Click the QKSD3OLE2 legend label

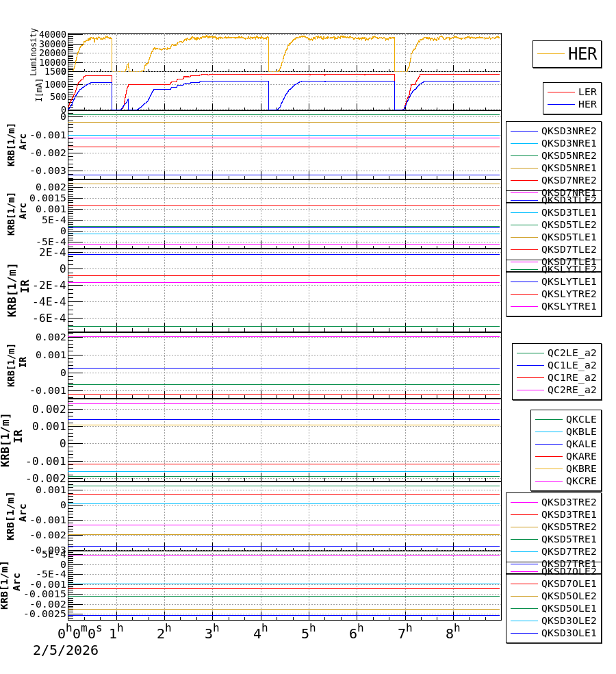pyautogui.click(x=569, y=621)
